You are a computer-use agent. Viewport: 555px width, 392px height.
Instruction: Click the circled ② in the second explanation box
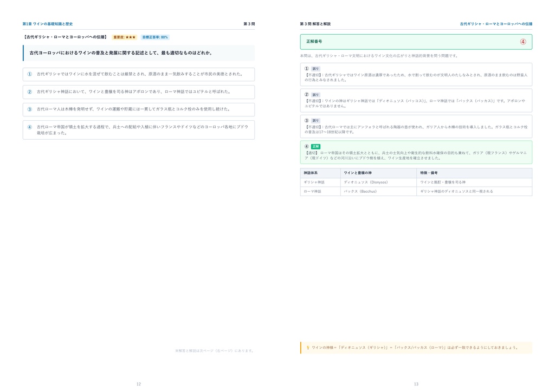[x=307, y=94]
